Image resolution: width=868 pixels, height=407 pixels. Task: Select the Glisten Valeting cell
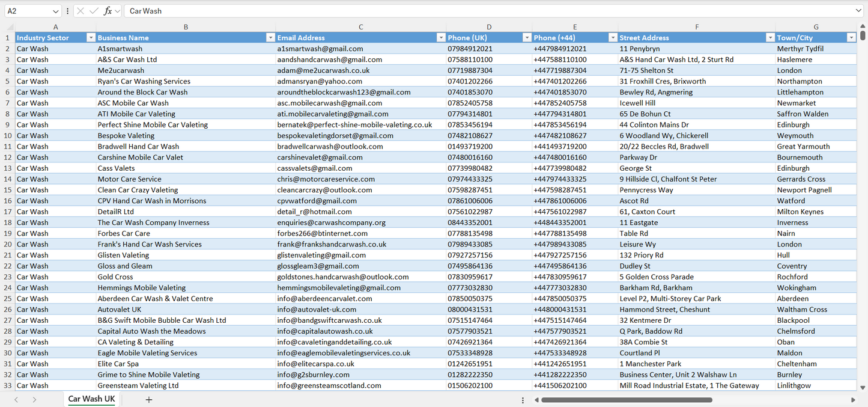pos(186,255)
